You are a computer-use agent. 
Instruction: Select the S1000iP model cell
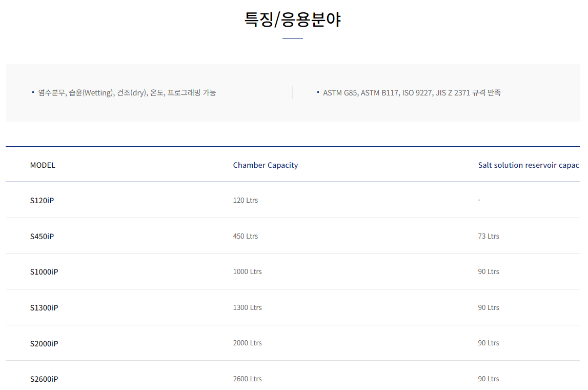coord(44,272)
